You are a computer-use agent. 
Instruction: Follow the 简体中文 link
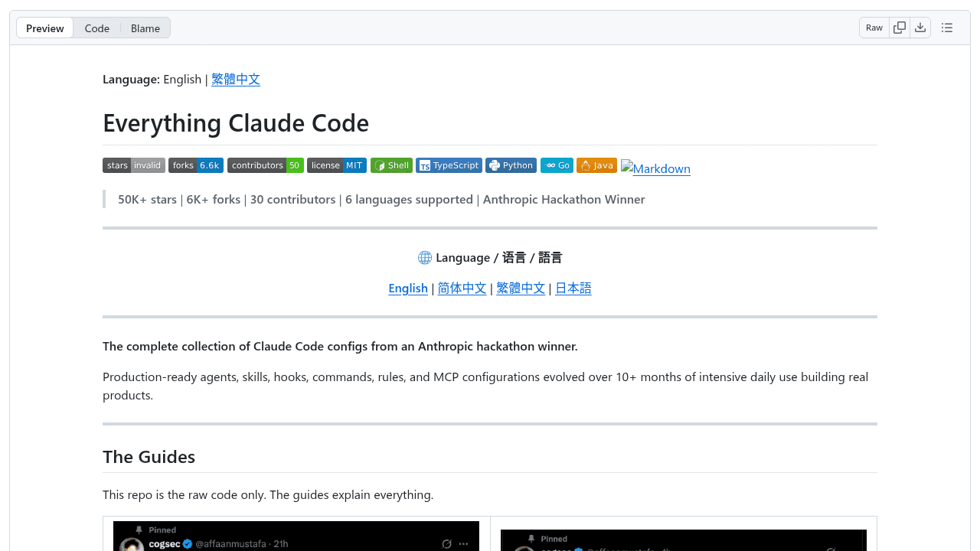462,288
